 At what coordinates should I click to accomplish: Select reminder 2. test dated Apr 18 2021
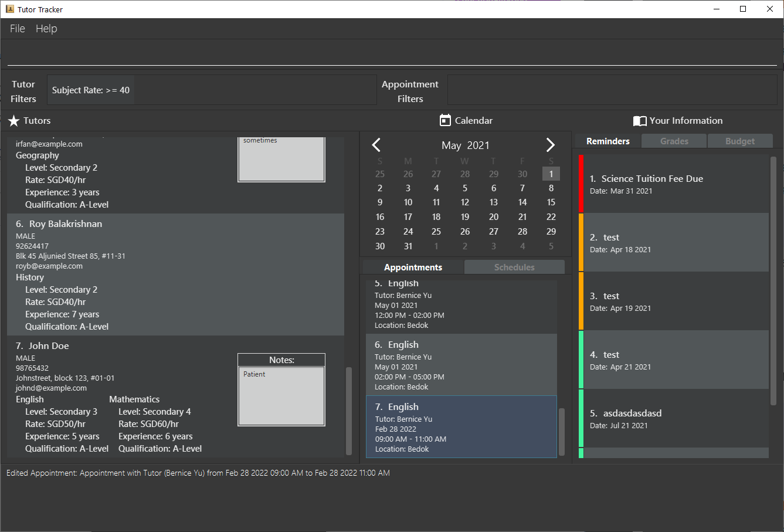pyautogui.click(x=674, y=242)
